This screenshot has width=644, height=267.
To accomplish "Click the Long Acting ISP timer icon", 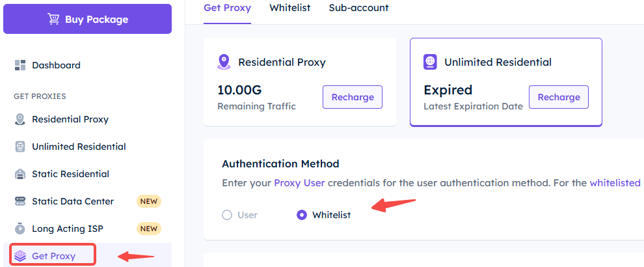I will pyautogui.click(x=20, y=229).
